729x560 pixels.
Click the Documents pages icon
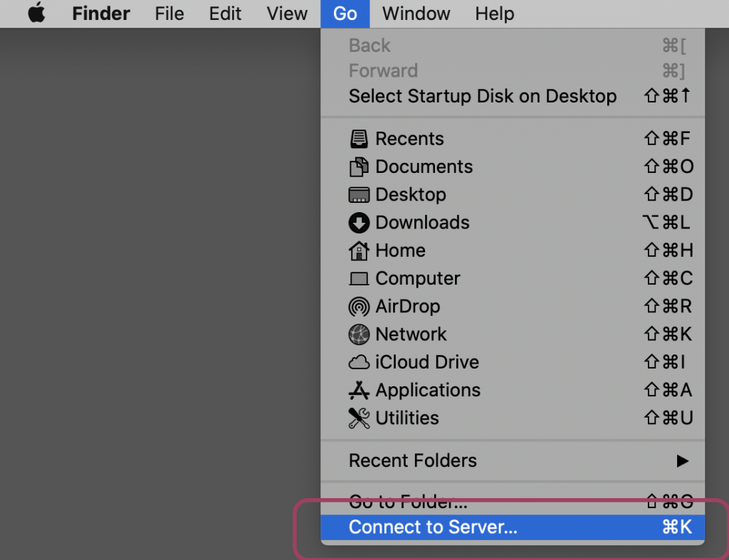coord(359,167)
